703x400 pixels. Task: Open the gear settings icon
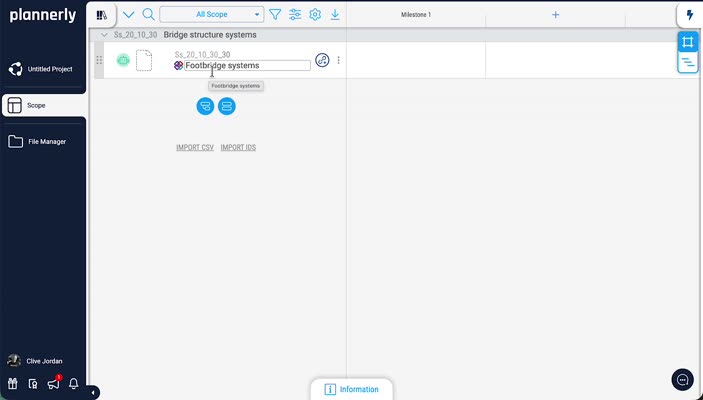[x=315, y=15]
